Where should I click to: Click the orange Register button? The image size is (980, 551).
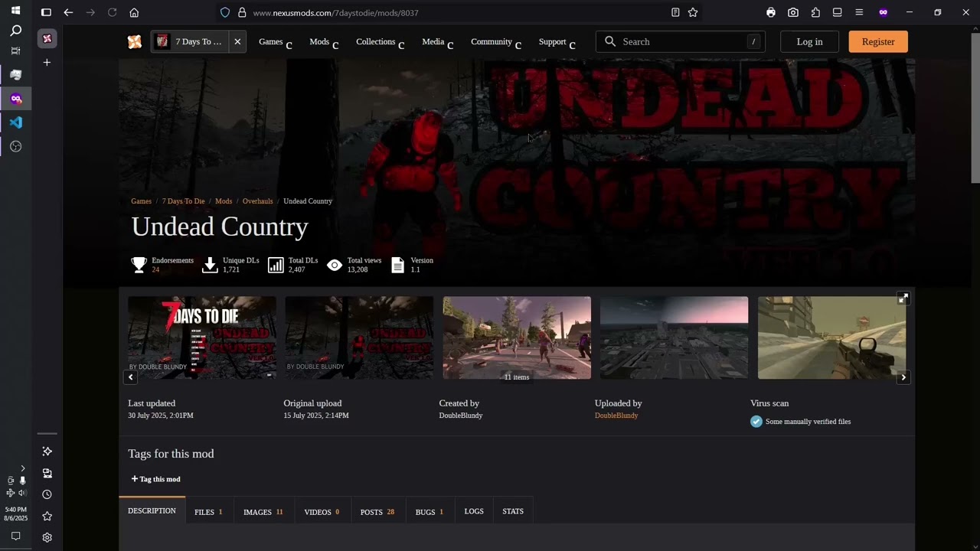(x=878, y=42)
